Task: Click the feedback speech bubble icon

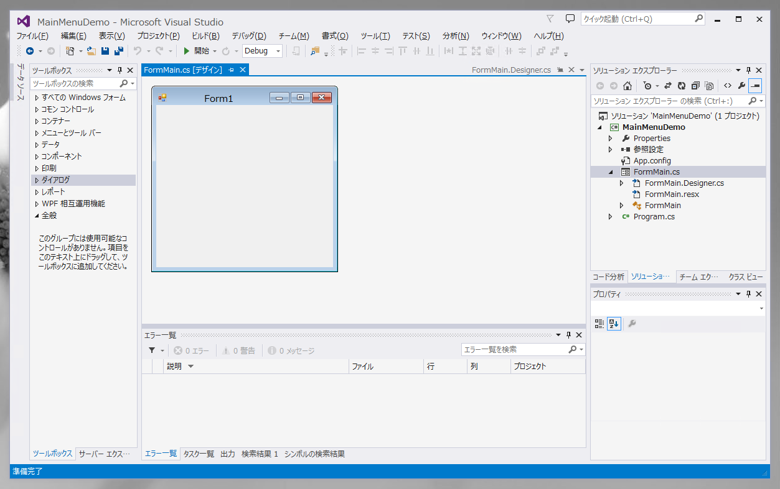Action: tap(570, 19)
